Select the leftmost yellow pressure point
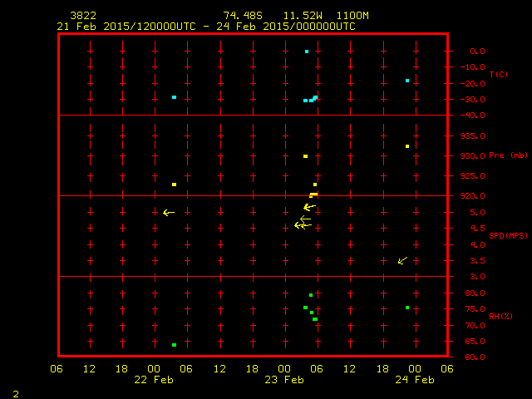This screenshot has height=399, width=532. [x=174, y=185]
